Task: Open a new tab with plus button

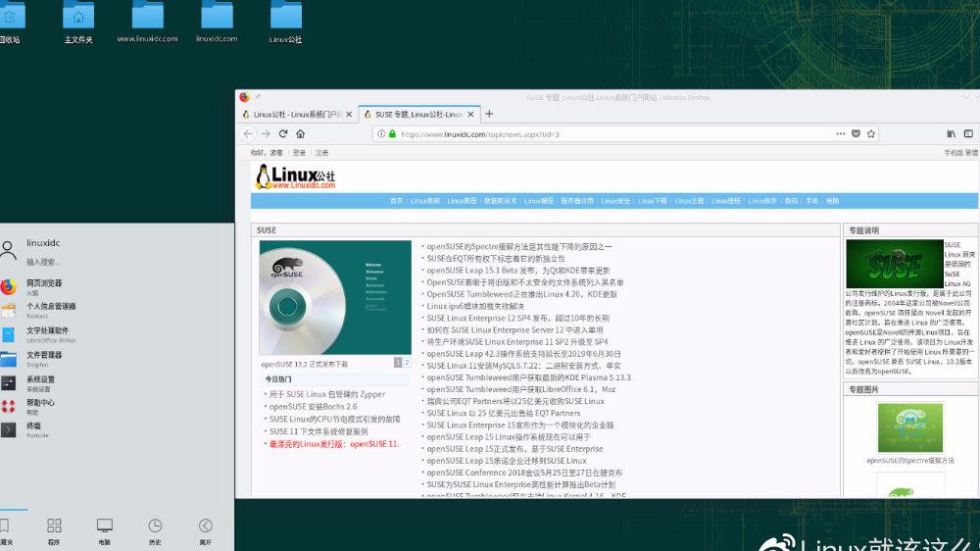Action: click(489, 114)
